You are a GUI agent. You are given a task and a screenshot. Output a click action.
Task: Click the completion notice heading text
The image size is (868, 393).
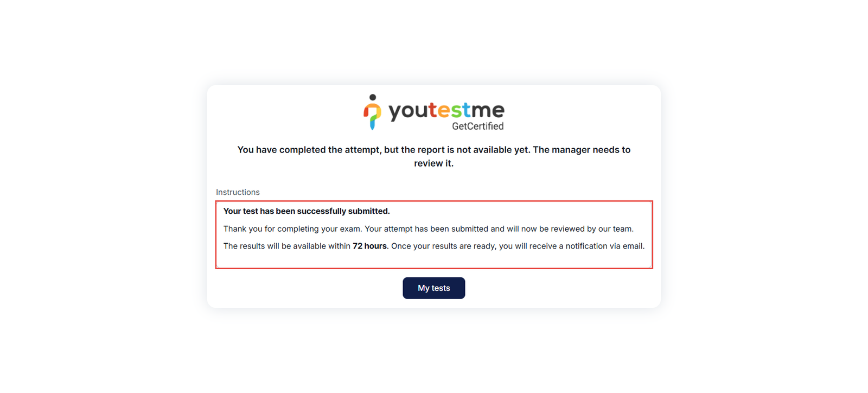[x=433, y=156]
